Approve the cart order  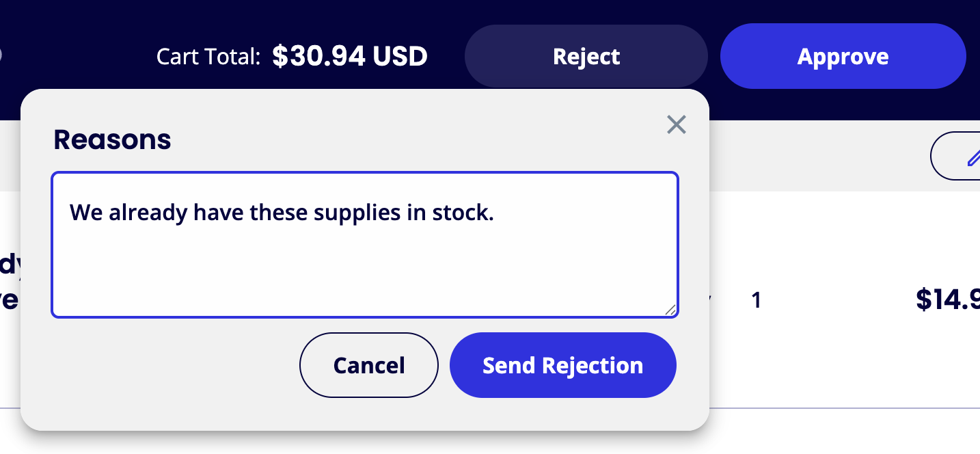pos(842,56)
